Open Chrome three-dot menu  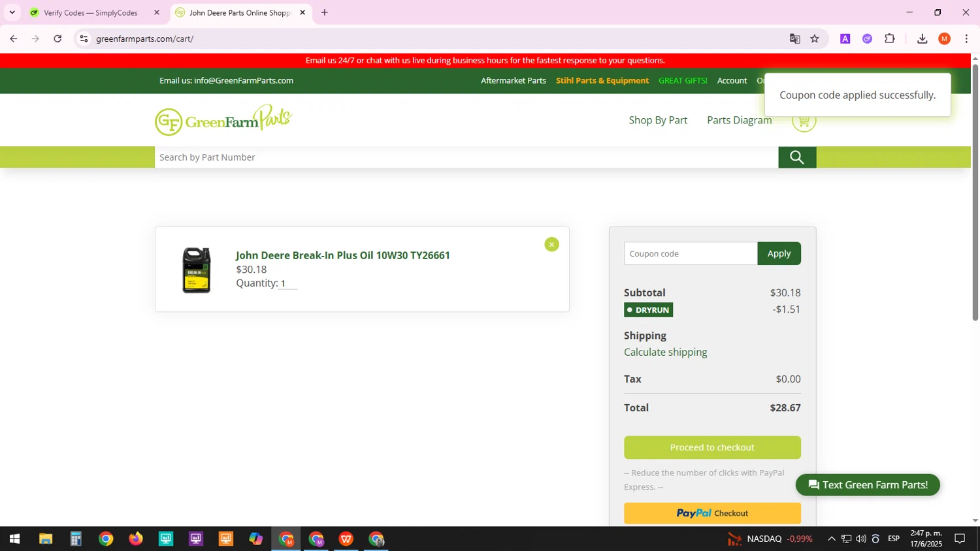966,39
